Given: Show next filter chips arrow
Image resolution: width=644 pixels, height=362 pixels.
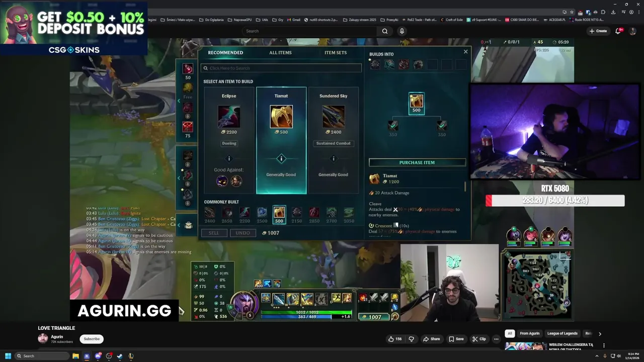Looking at the screenshot, I should pyautogui.click(x=600, y=333).
